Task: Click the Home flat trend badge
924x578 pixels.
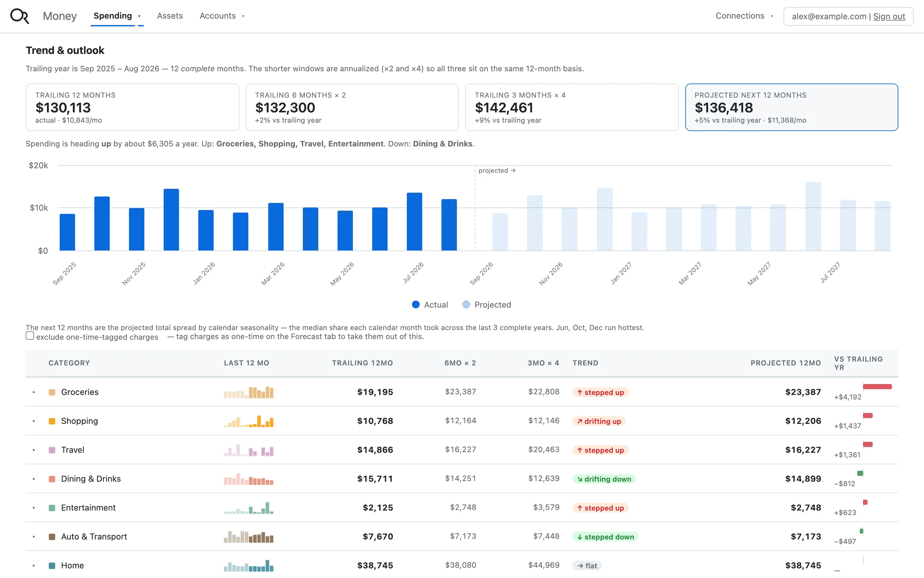Action: pos(587,566)
